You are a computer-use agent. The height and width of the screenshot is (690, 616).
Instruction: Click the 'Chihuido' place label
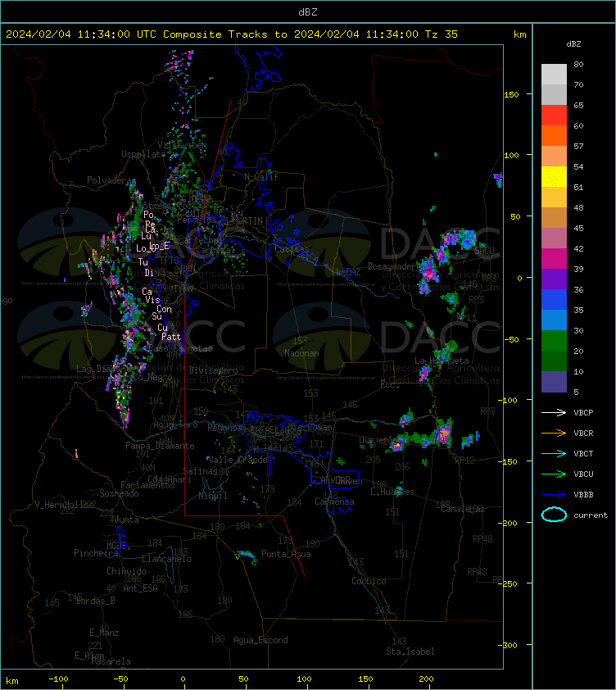[126, 571]
